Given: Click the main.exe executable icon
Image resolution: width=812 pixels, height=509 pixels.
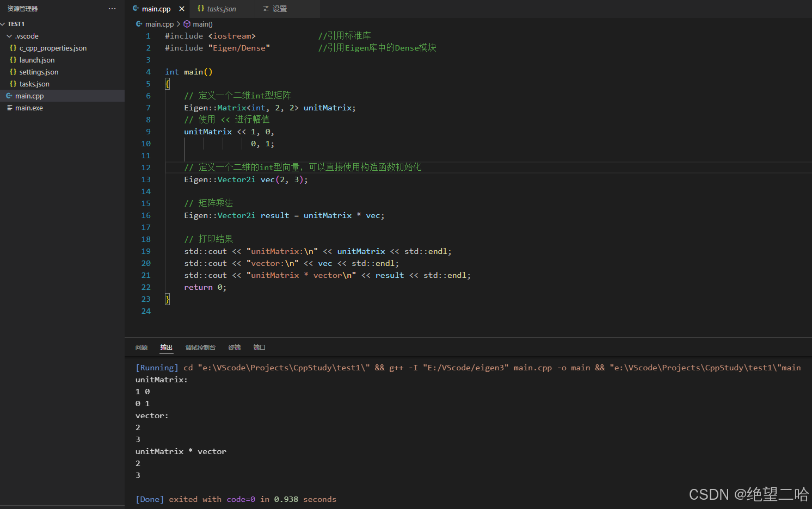Looking at the screenshot, I should [11, 108].
